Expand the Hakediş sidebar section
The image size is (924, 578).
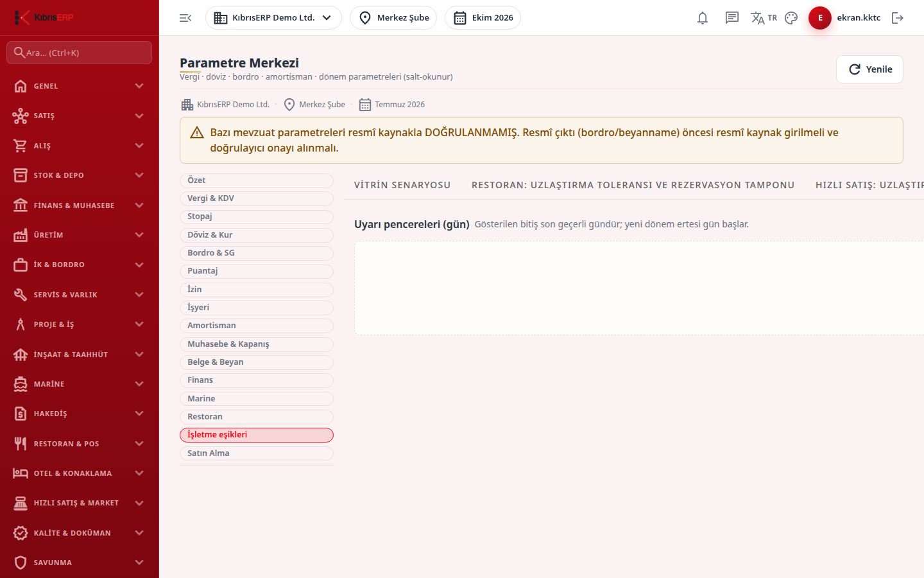click(x=80, y=414)
